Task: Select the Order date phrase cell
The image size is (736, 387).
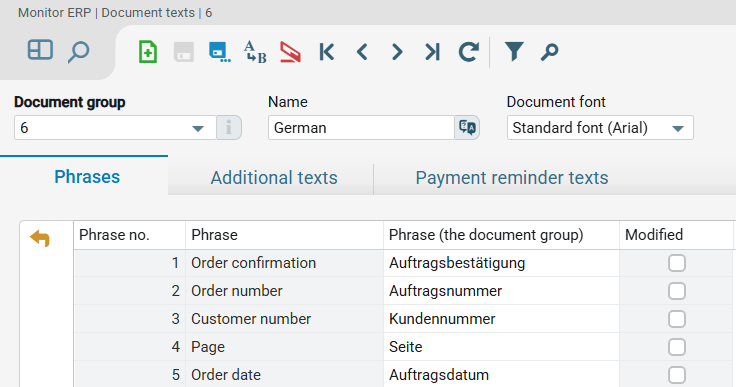Action: [x=284, y=374]
